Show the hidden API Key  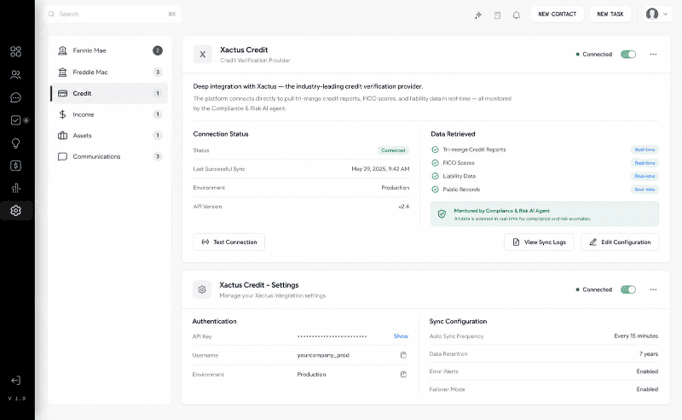click(401, 336)
